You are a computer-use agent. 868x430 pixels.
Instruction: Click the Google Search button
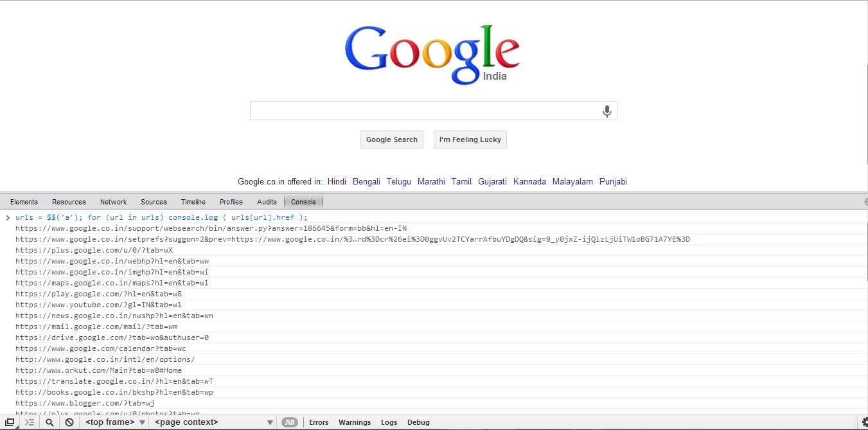pos(392,139)
